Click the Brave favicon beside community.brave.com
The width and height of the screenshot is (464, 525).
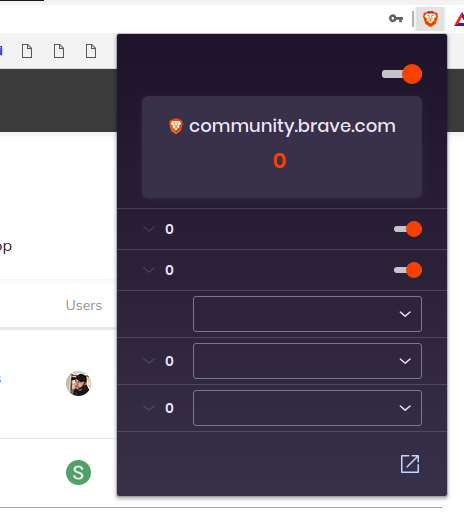click(x=176, y=126)
